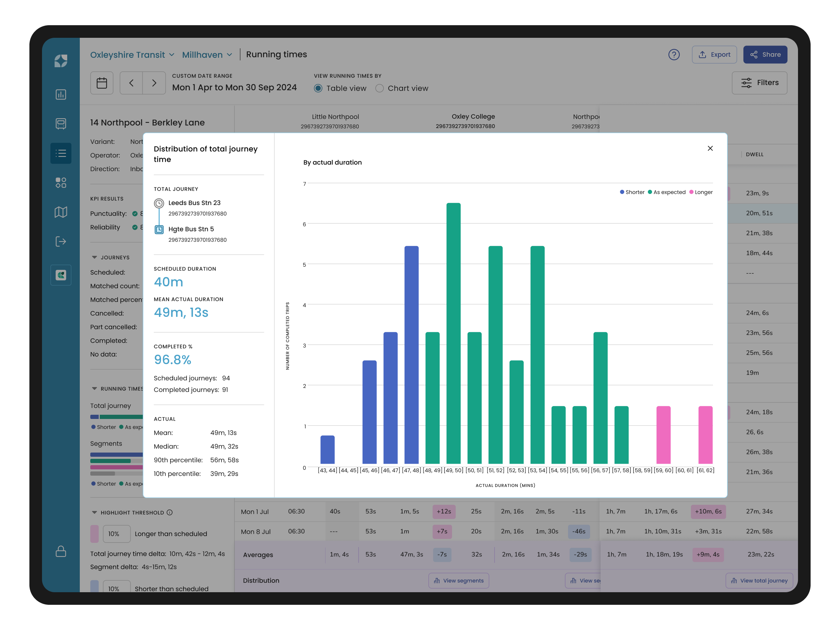Screen dimensions: 840x630
Task: Open the calendar date picker
Action: tap(102, 83)
